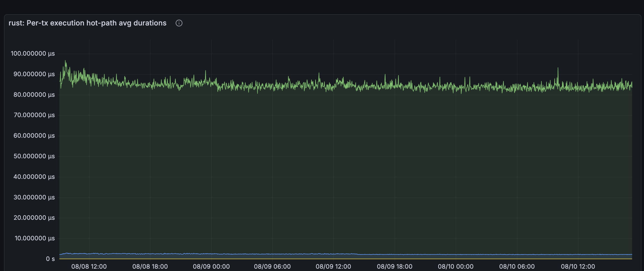This screenshot has width=644, height=271.
Task: Click the '08/09 18:00' time axis label
Action: pyautogui.click(x=394, y=267)
